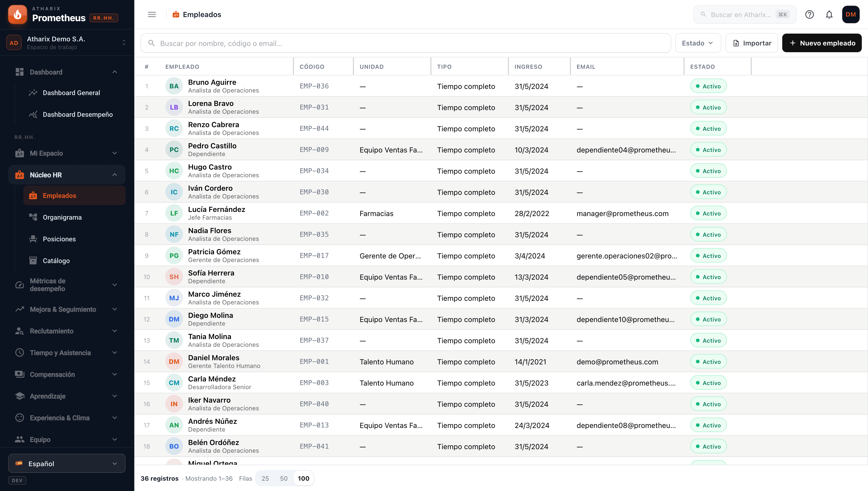Go to Organigrama page
The image size is (868, 491).
coord(74,217)
